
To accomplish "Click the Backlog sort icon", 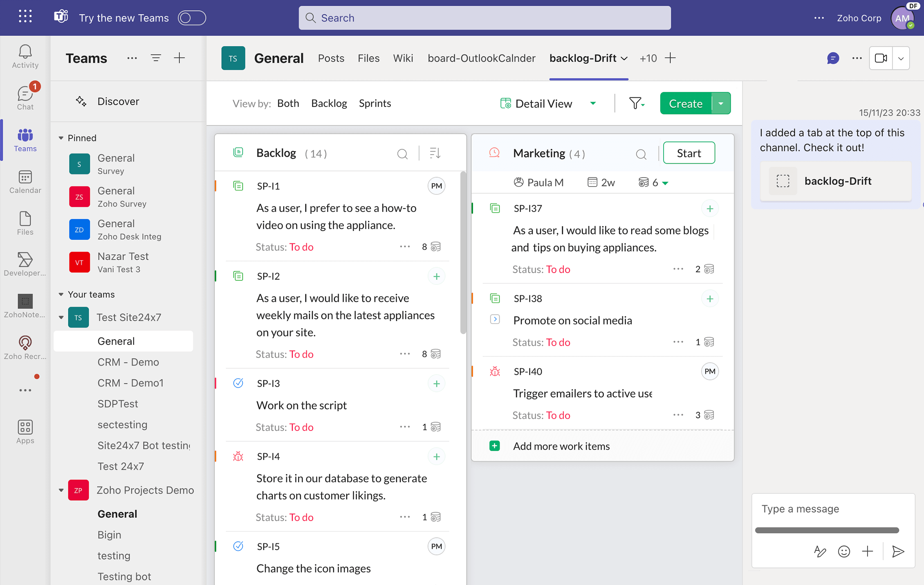I will pyautogui.click(x=435, y=153).
